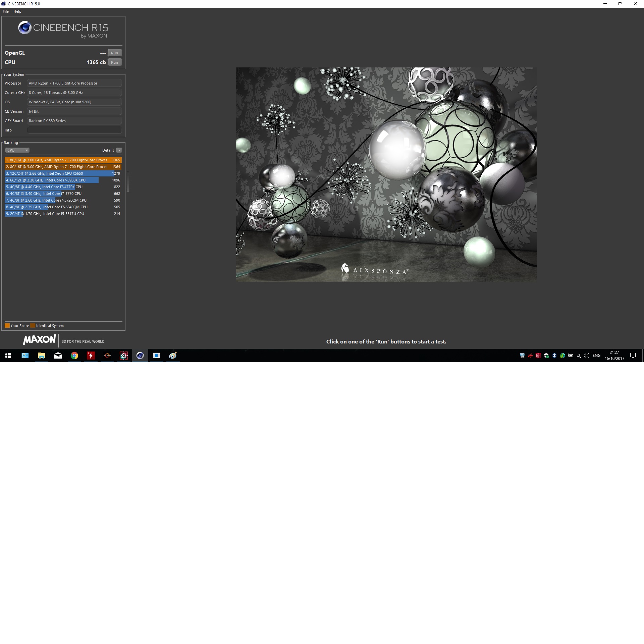Click the Cinebench R15 logo icon
Viewport: 644px width, 644px height.
click(x=25, y=28)
